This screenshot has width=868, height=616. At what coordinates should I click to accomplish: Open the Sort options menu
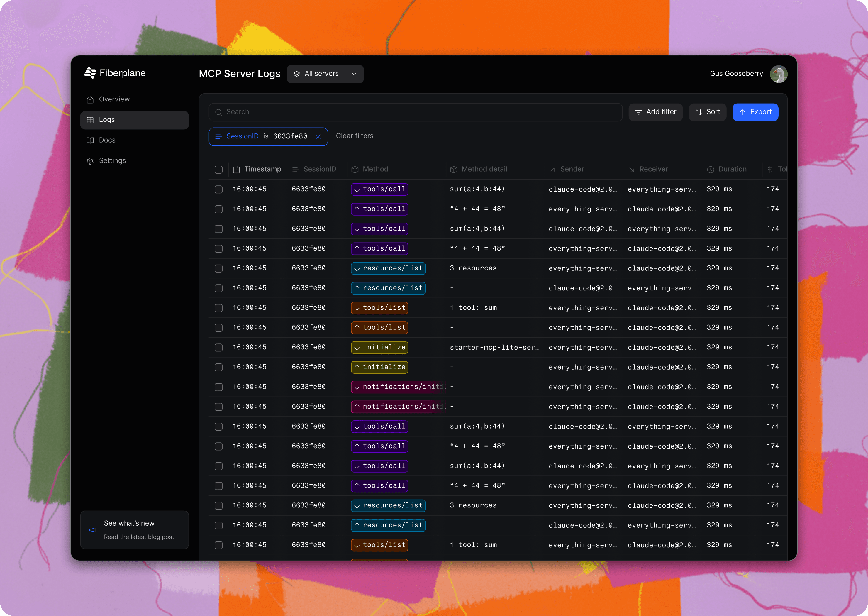(x=707, y=112)
